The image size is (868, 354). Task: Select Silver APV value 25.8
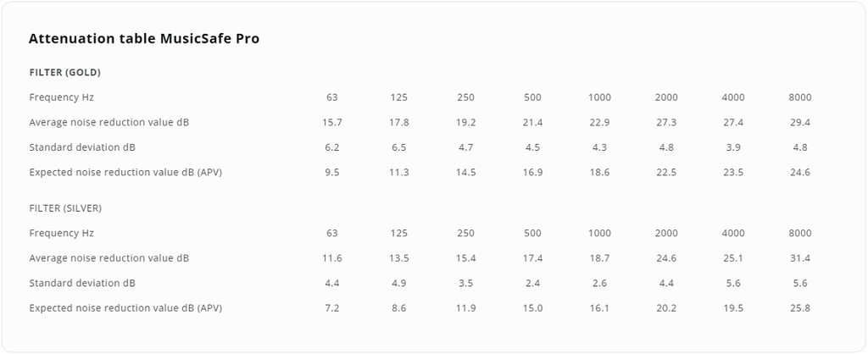(800, 307)
